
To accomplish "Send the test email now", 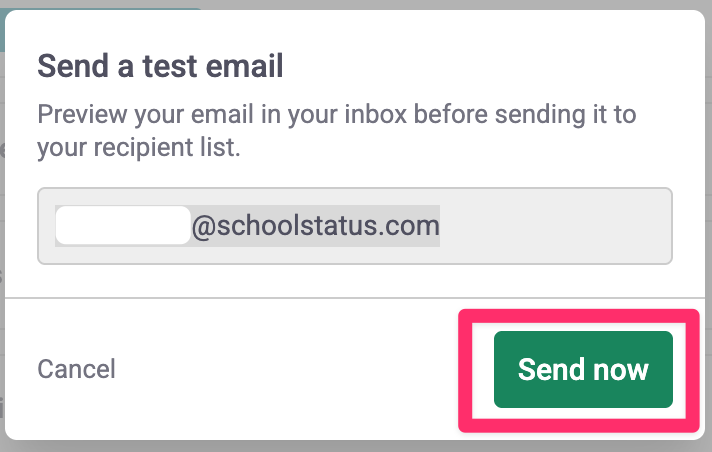I will pyautogui.click(x=583, y=369).
